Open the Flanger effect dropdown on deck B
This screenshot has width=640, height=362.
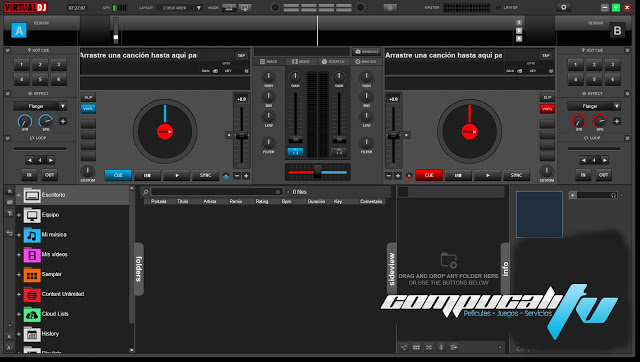[x=616, y=106]
